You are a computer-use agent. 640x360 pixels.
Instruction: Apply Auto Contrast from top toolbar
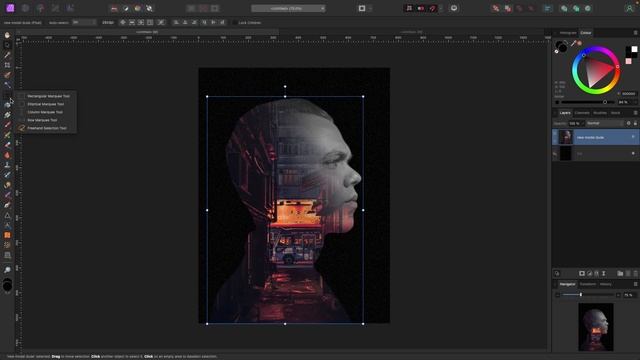pos(126,9)
